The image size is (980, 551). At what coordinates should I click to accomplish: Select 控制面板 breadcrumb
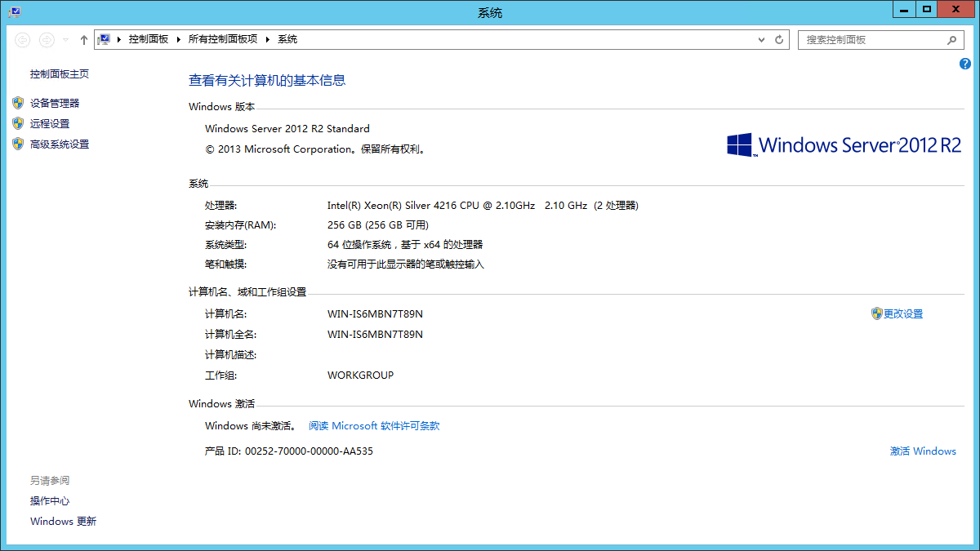click(x=149, y=39)
